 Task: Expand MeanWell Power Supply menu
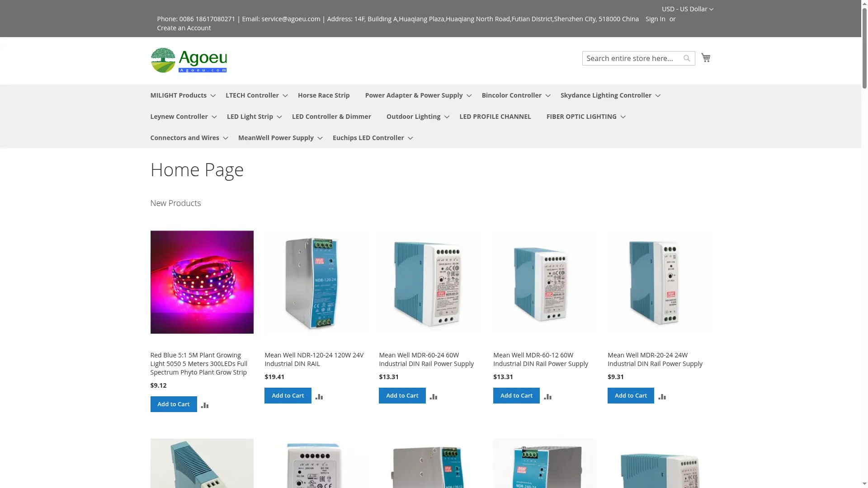pos(281,138)
